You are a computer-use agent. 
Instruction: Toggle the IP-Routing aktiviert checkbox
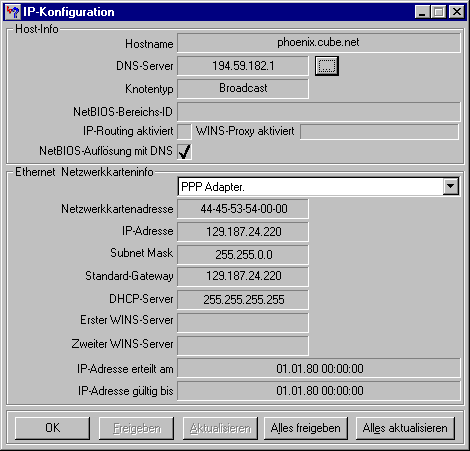184,131
